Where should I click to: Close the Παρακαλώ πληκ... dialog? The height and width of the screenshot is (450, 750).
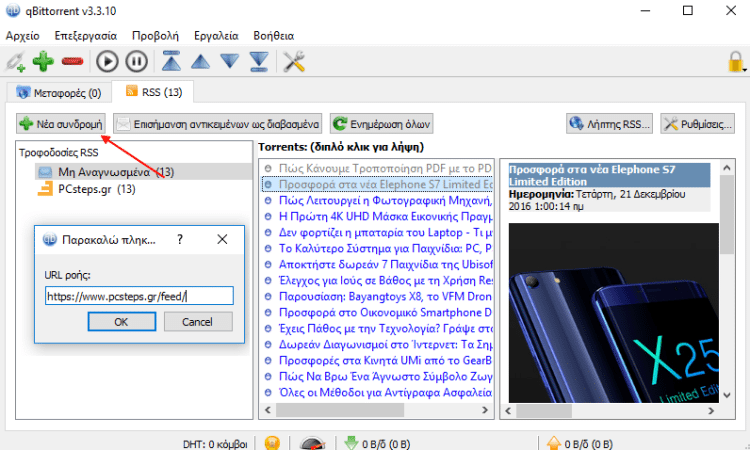tap(222, 239)
